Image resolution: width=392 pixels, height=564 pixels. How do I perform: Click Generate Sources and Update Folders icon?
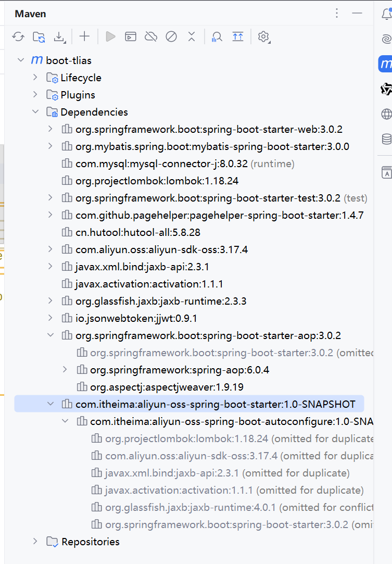(x=39, y=36)
